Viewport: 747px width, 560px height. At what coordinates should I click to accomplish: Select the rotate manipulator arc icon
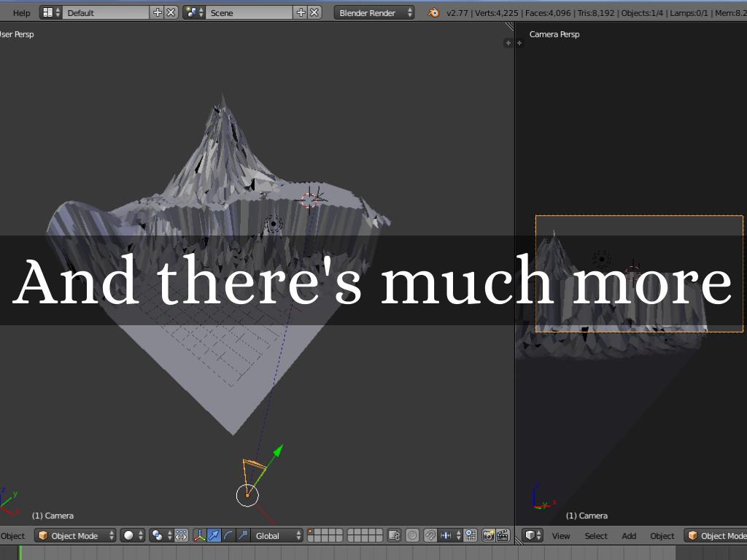coord(228,536)
